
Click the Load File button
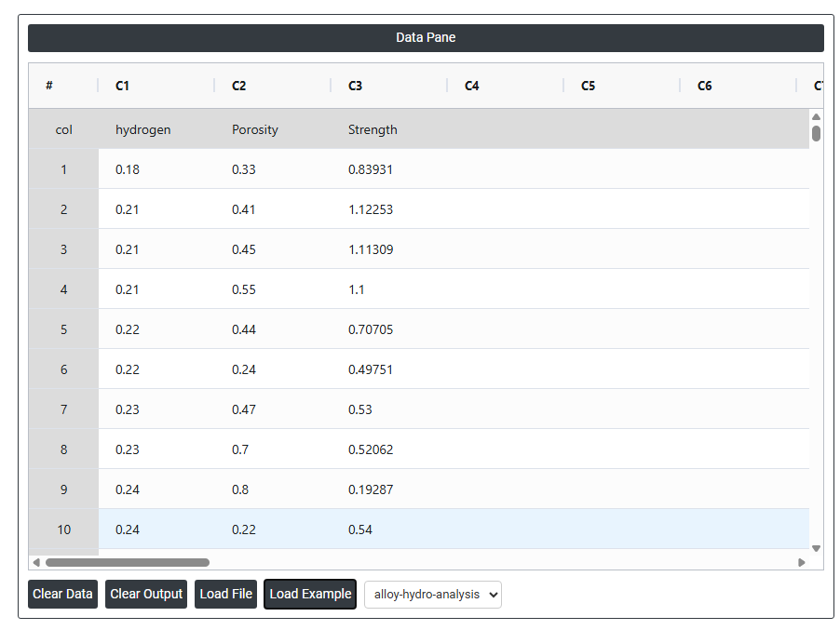click(225, 594)
